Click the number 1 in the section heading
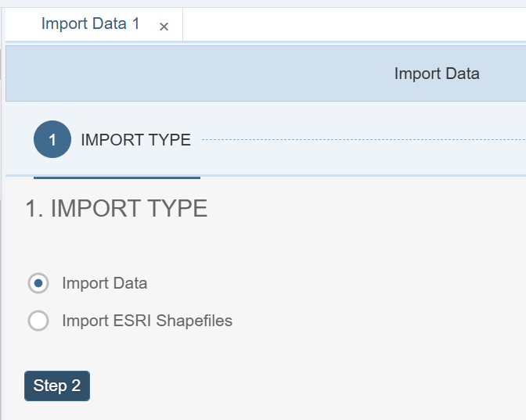Image resolution: width=526 pixels, height=420 pixels. pos(31,209)
